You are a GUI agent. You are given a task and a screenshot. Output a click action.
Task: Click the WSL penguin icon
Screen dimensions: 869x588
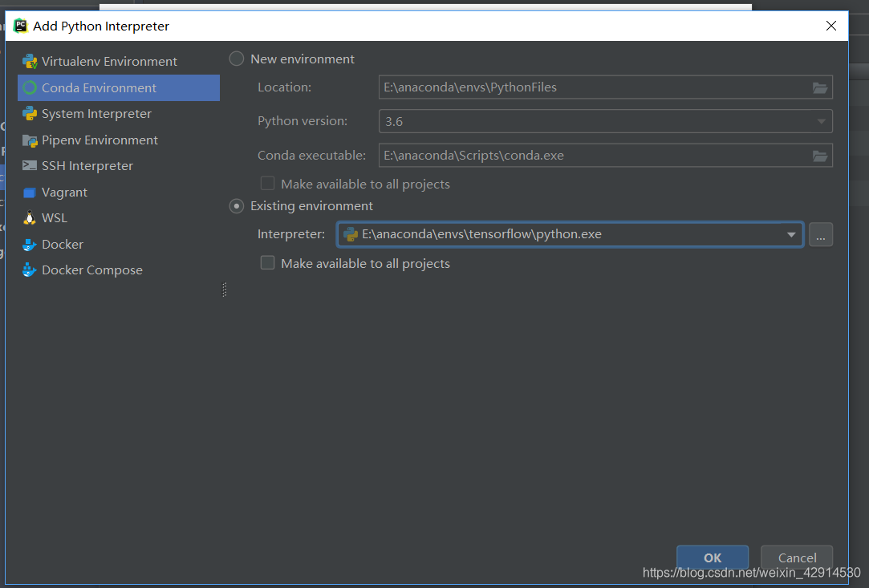[x=30, y=218]
